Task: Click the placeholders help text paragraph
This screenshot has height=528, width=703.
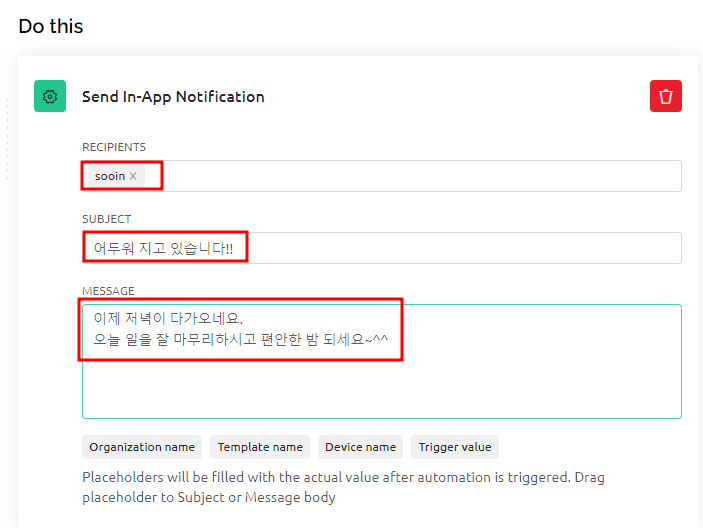Action: pos(343,487)
